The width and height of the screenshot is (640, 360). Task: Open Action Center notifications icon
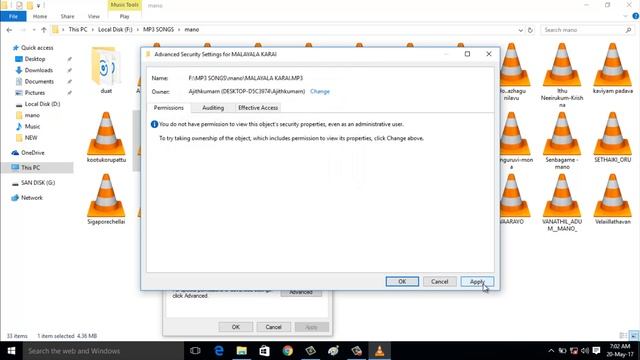tap(596, 351)
